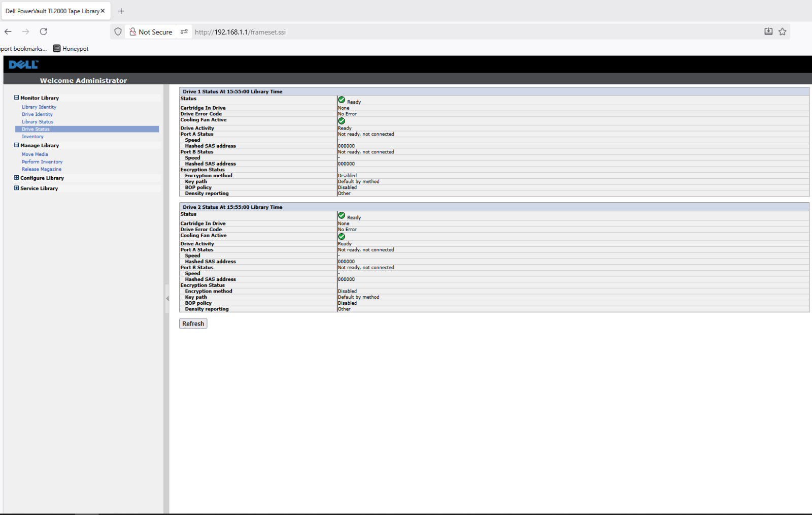Screen dimensions: 812x515
Task: Click Drive 1 'Density reporting' label
Action: pyautogui.click(x=207, y=194)
